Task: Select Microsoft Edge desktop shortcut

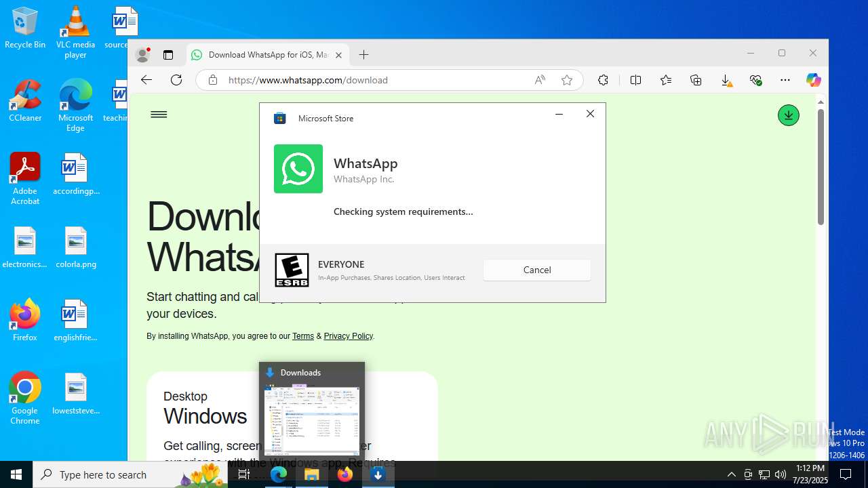Action: coord(75,106)
